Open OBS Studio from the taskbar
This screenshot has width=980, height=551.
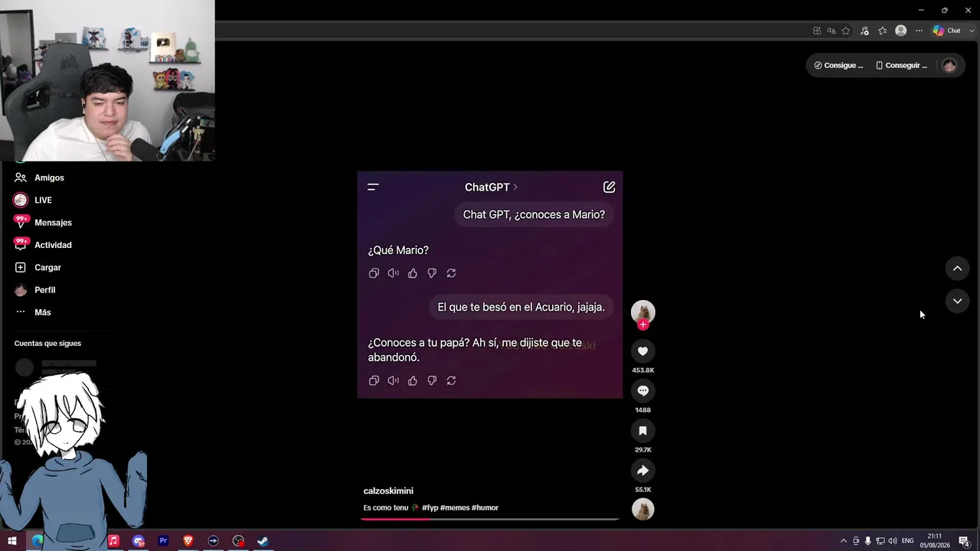239,541
